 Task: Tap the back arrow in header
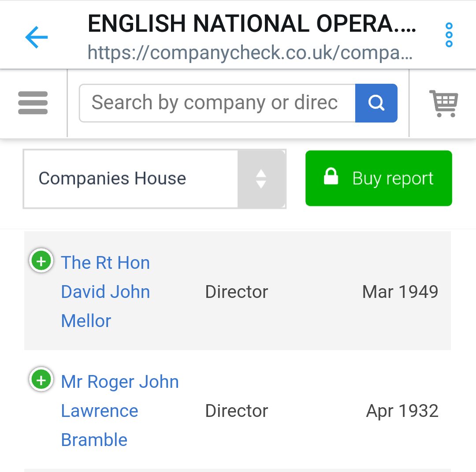(x=36, y=37)
